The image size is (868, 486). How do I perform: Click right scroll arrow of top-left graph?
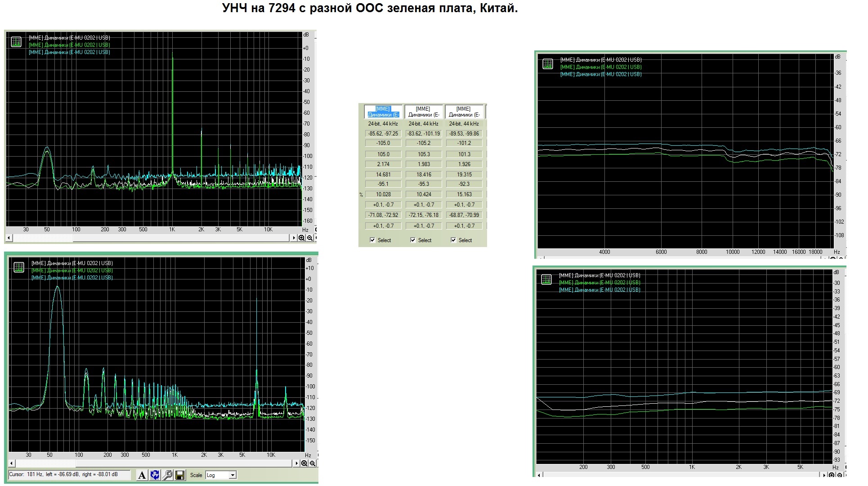tap(294, 238)
